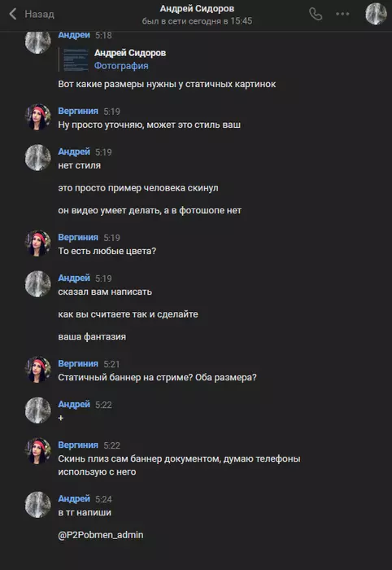Viewport: 392px width, 570px height.
Task: Start a voice call with phone icon
Action: click(x=316, y=14)
